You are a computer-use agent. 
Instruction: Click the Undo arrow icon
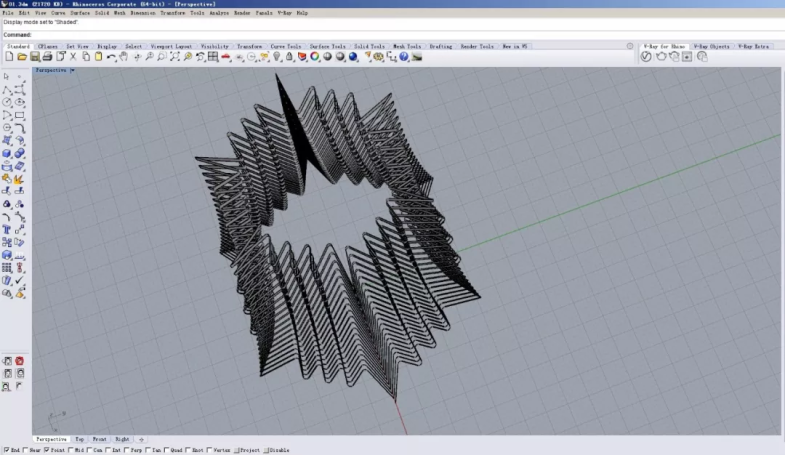coord(111,57)
